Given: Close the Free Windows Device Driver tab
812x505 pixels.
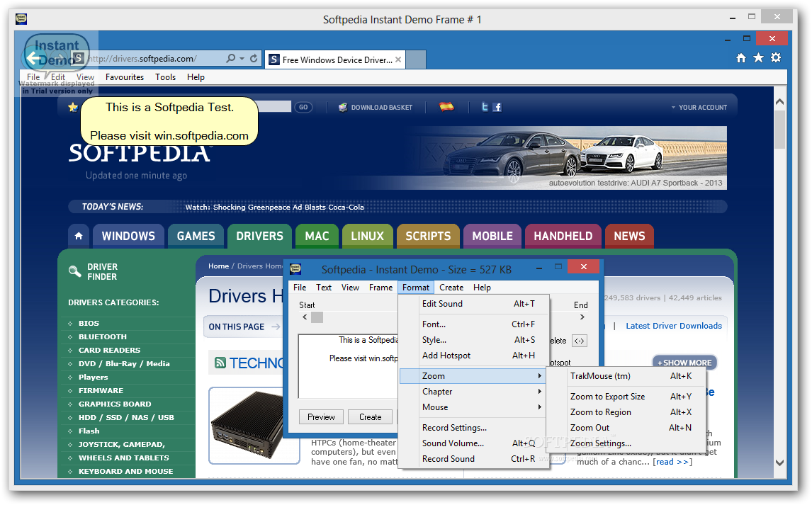Looking at the screenshot, I should 398,59.
